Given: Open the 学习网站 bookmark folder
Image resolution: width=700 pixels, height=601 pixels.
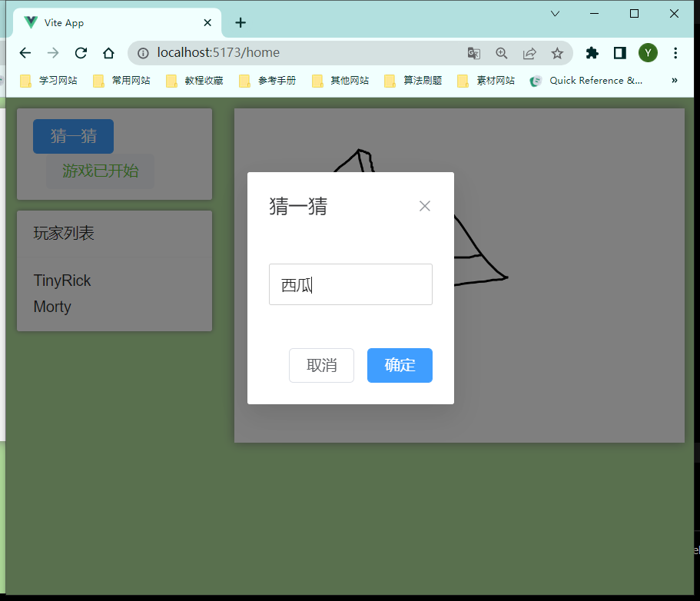Looking at the screenshot, I should pos(49,80).
